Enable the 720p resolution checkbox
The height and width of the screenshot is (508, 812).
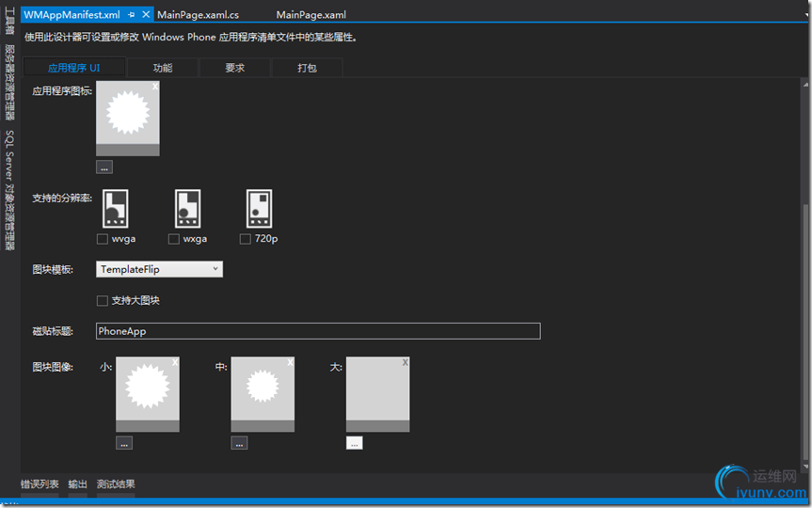pos(246,239)
